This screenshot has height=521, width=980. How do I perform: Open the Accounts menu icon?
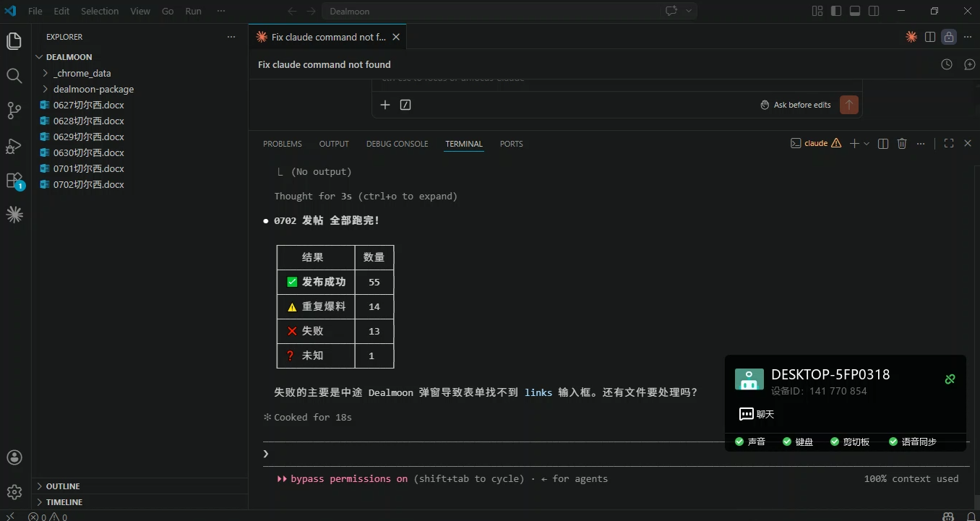click(14, 457)
